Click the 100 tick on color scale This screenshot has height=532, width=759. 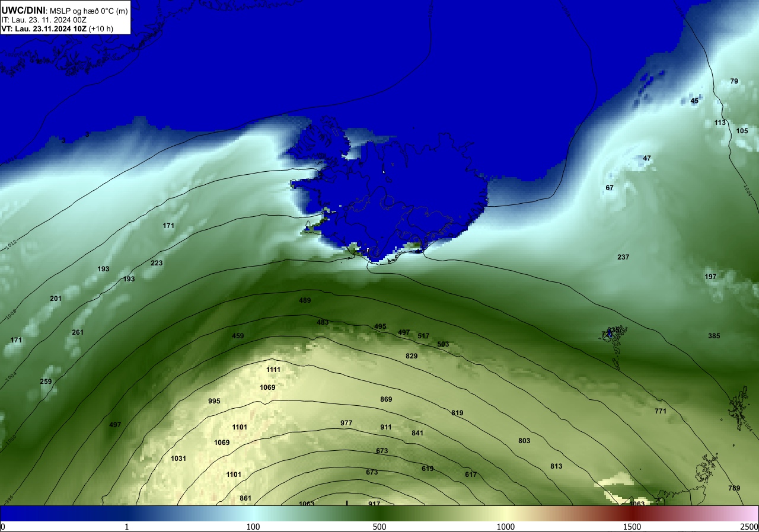(253, 527)
